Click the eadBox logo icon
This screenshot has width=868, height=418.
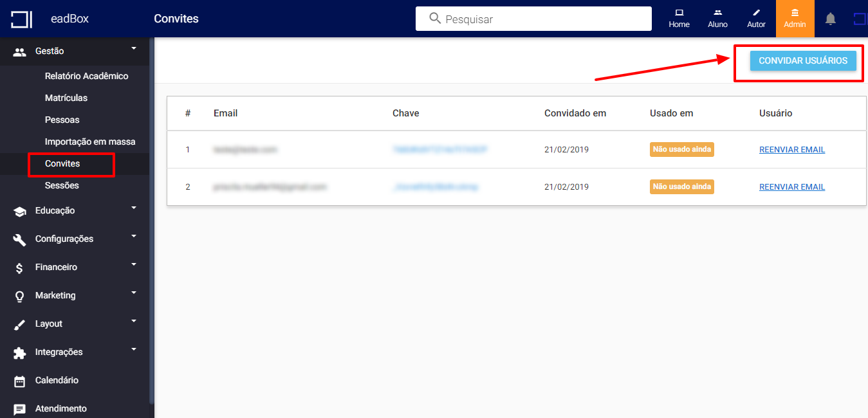point(21,19)
